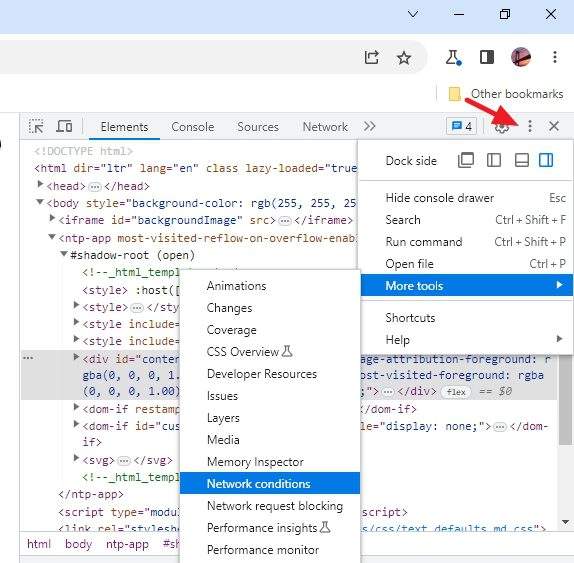This screenshot has width=574, height=563.
Task: Click the row actions ellipsis beside selected div
Action: 28,358
